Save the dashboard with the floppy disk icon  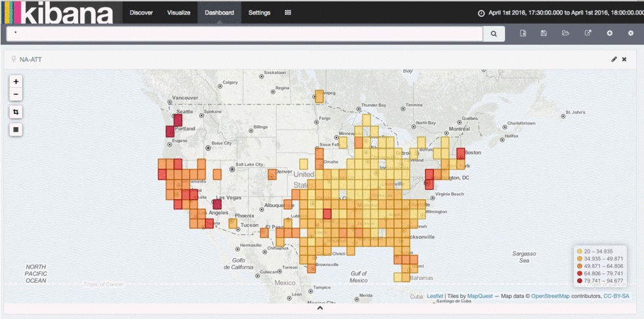coord(544,33)
